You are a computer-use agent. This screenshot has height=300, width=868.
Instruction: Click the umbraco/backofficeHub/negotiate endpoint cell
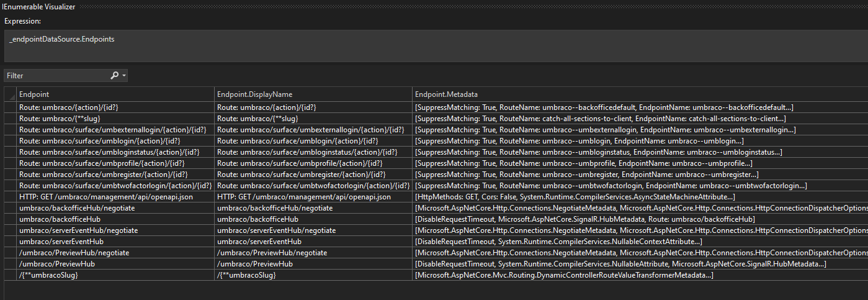point(115,207)
